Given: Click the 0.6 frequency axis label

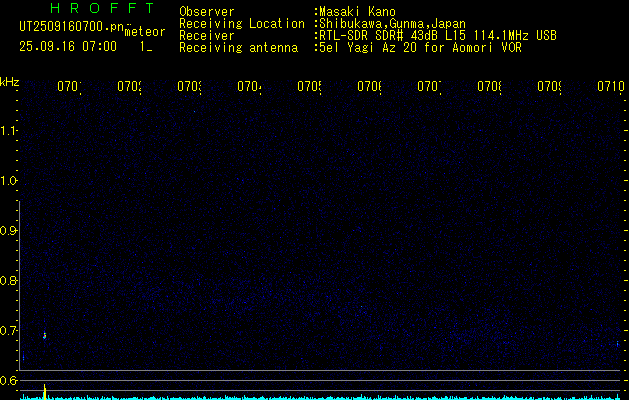Looking at the screenshot, I should 8,380.
